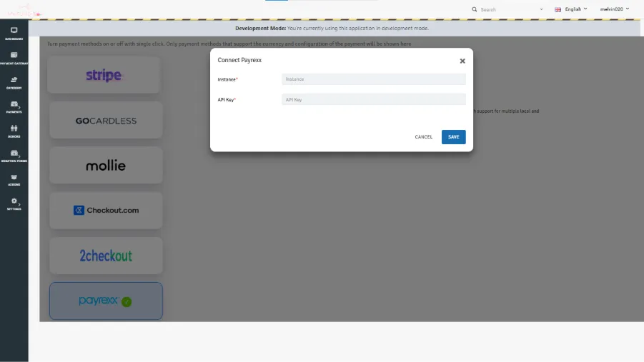Open the Donation Forms sidebar item

click(14, 156)
